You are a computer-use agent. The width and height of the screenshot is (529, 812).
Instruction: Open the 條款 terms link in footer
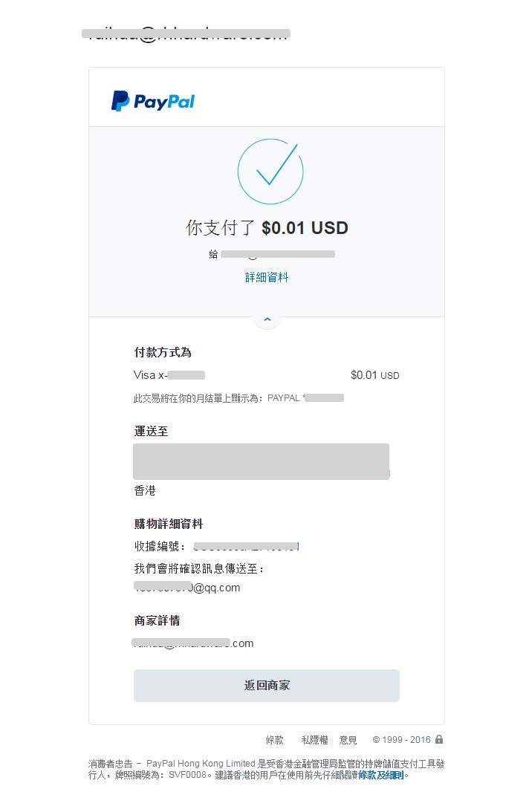pos(274,740)
